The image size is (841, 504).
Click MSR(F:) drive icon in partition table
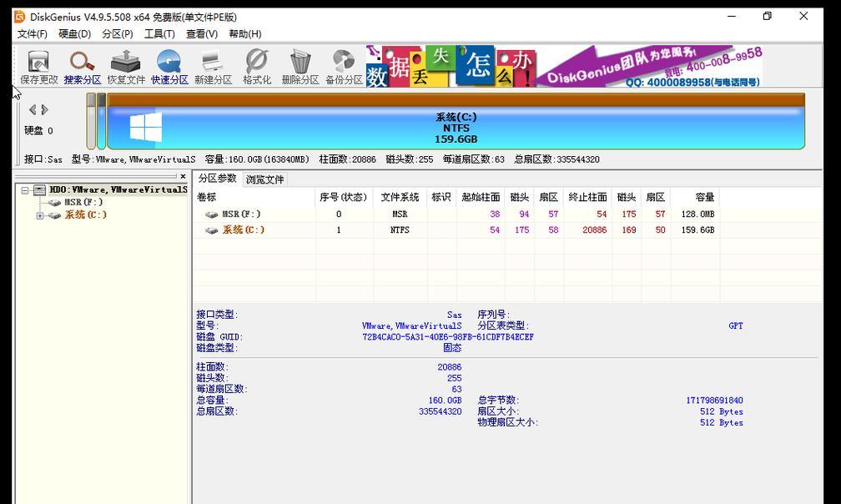[x=211, y=214]
